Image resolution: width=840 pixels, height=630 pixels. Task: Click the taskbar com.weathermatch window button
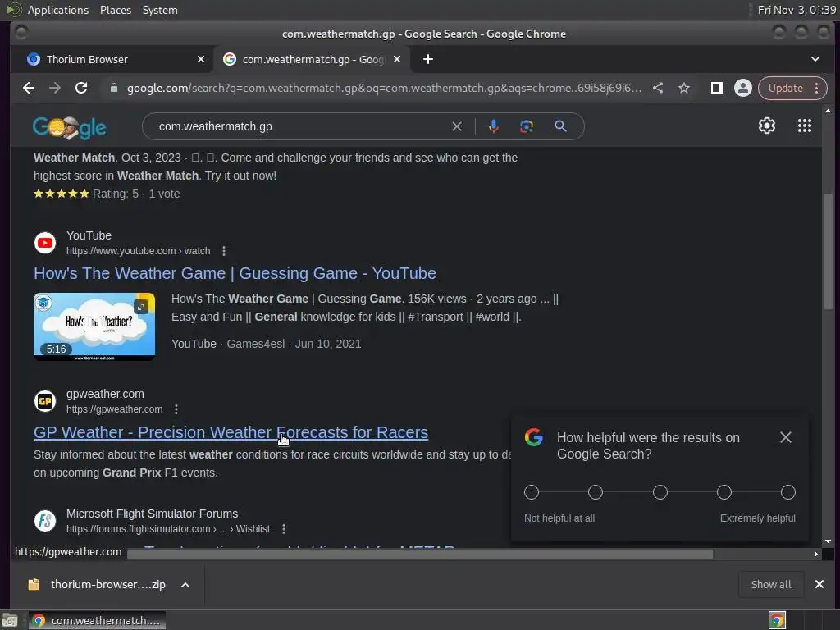coord(97,620)
